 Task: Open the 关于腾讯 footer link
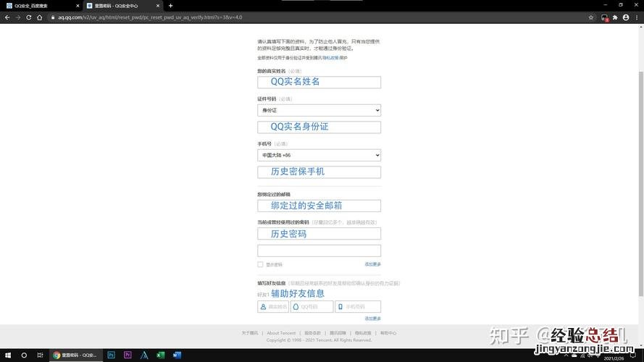pos(250,333)
